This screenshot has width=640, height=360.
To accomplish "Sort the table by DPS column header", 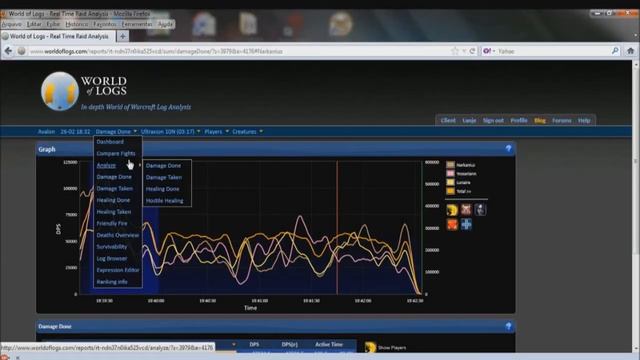I will 254,344.
